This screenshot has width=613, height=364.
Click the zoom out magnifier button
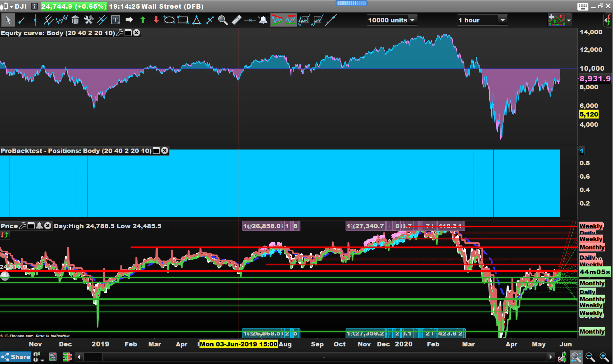pos(590,357)
